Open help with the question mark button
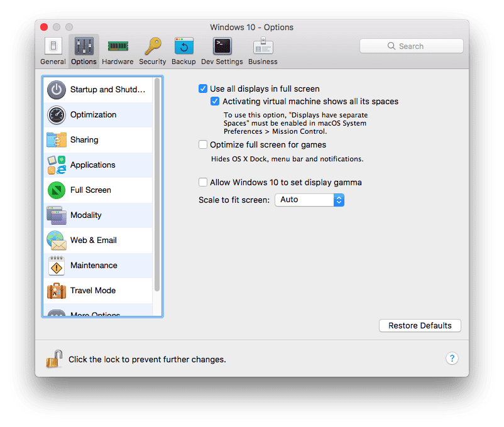Viewport: 504px width, 427px height. point(452,359)
